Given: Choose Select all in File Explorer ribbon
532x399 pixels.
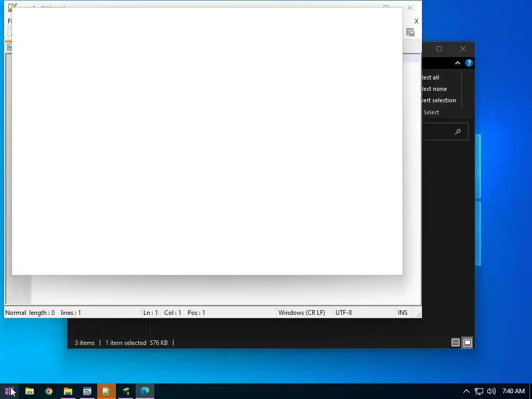Looking at the screenshot, I should 430,77.
